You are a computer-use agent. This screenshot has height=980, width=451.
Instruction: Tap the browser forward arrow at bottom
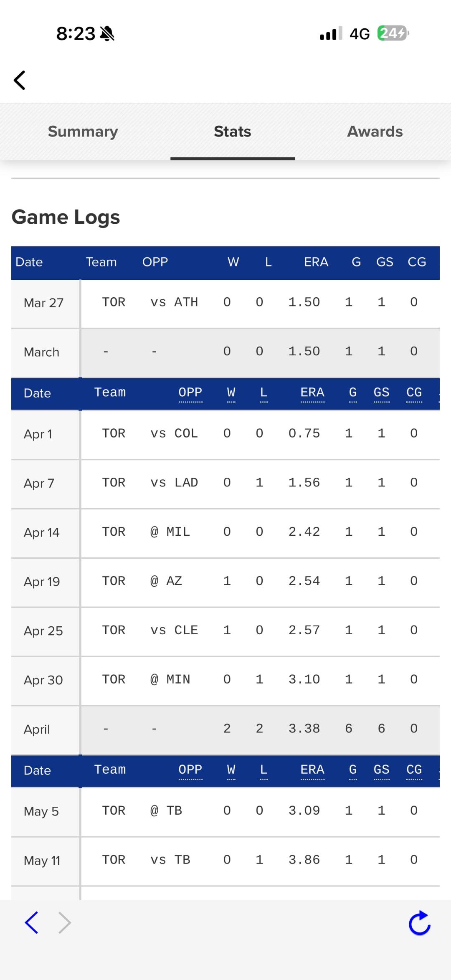[x=65, y=922]
